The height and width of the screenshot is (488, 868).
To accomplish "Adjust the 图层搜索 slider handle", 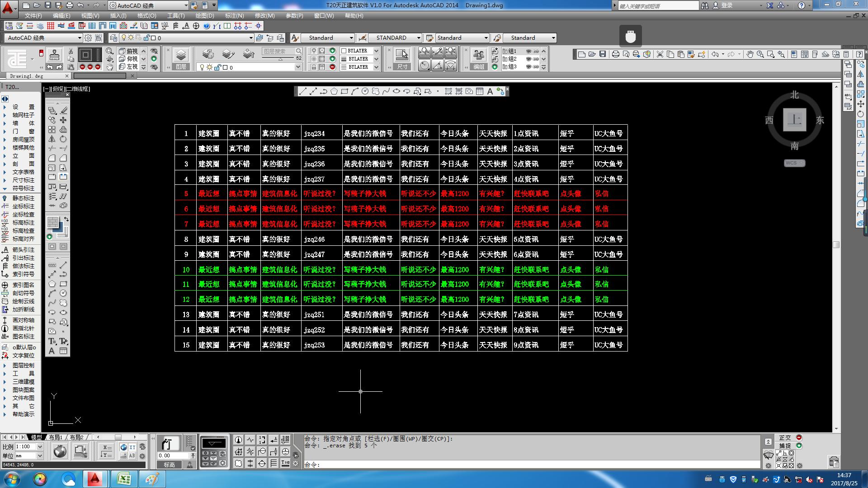I will tap(280, 59).
